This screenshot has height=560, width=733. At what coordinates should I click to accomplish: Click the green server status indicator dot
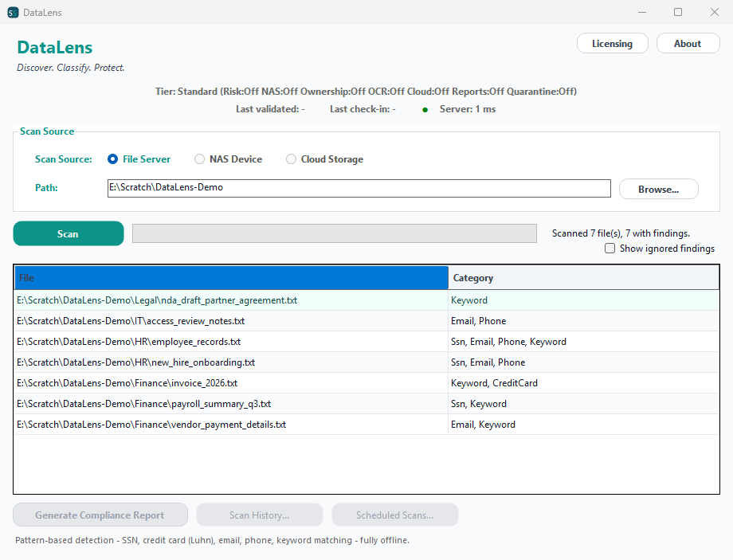click(425, 110)
